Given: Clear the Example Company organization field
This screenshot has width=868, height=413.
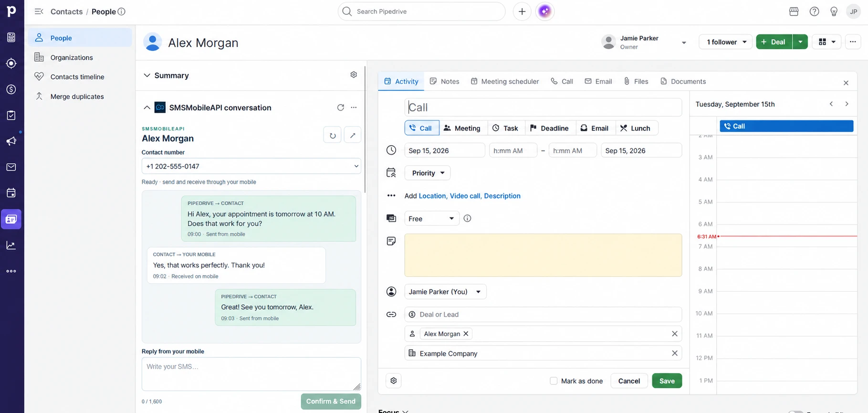Looking at the screenshot, I should click(x=675, y=353).
